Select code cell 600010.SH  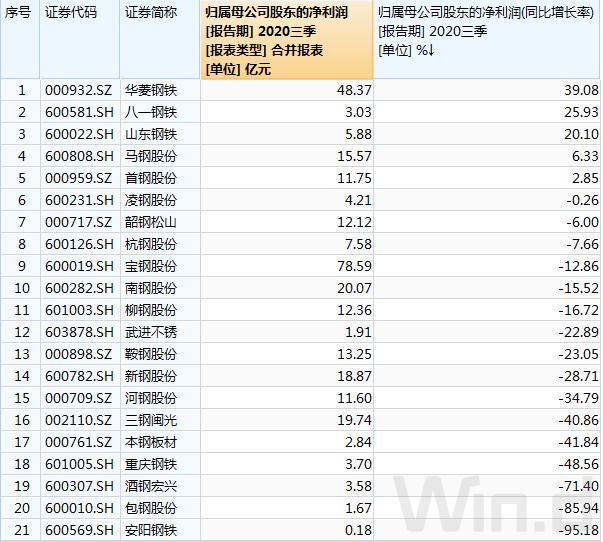pos(79,508)
